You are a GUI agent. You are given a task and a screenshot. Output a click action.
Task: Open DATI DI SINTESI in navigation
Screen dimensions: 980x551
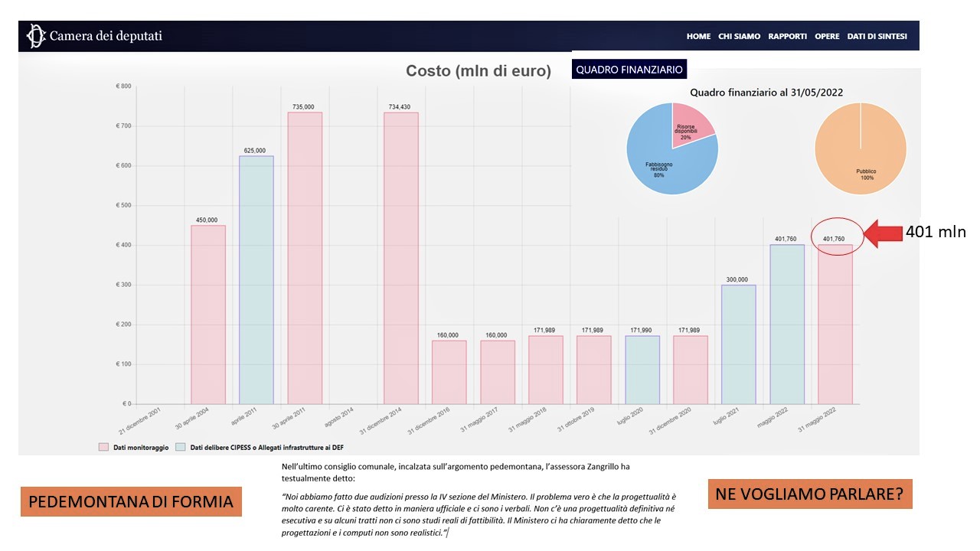click(877, 37)
